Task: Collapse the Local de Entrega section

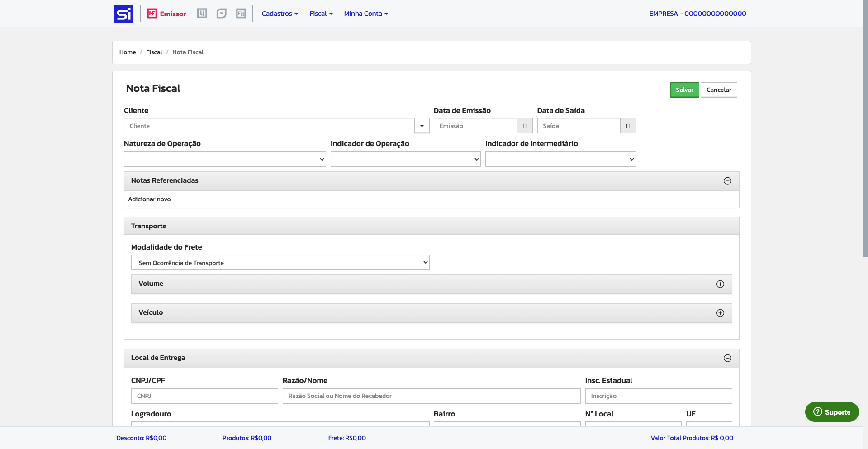Action: [727, 358]
